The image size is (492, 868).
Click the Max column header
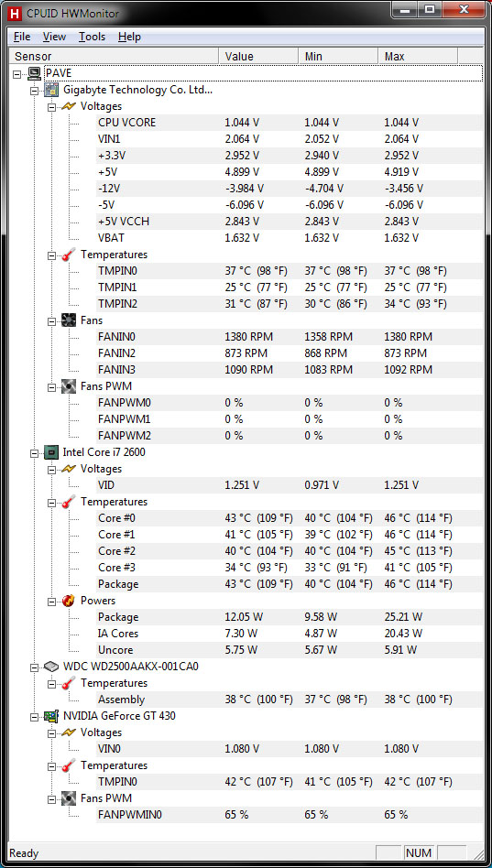coord(418,56)
